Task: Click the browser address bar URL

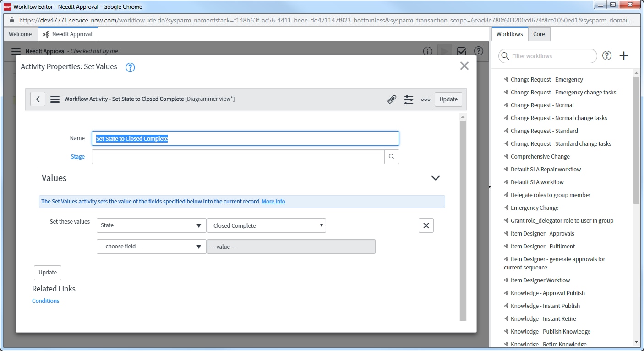Action: (325, 20)
